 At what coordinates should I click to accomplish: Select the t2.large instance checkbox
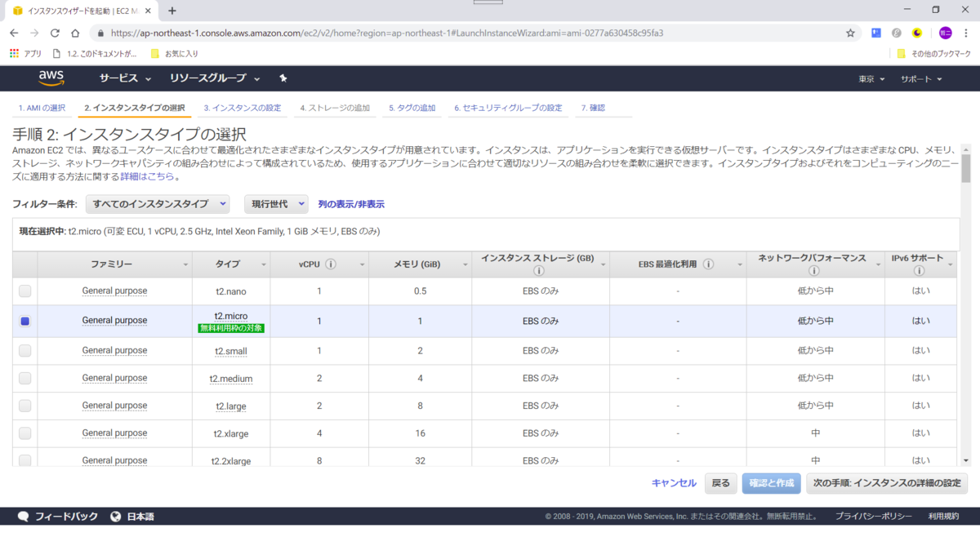[24, 406]
